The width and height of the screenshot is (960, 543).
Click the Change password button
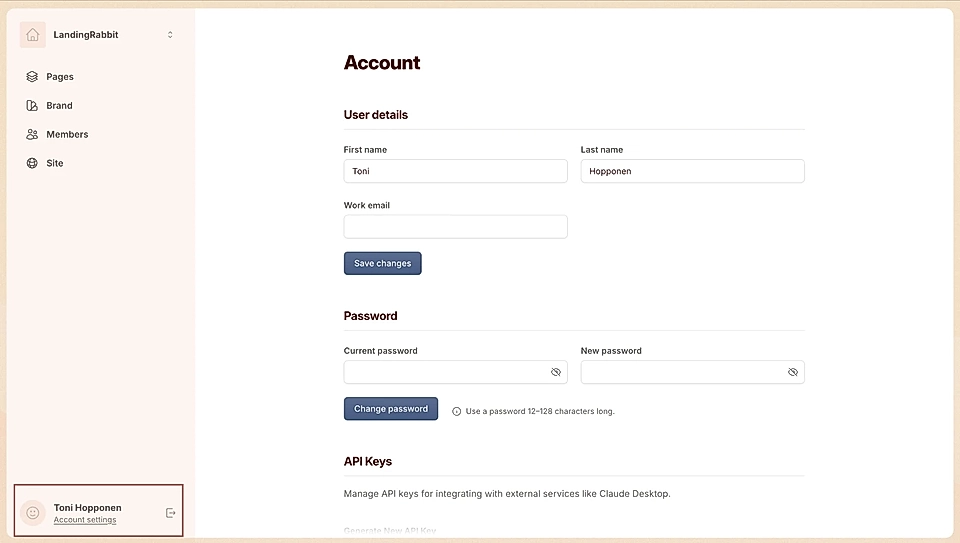click(x=391, y=409)
